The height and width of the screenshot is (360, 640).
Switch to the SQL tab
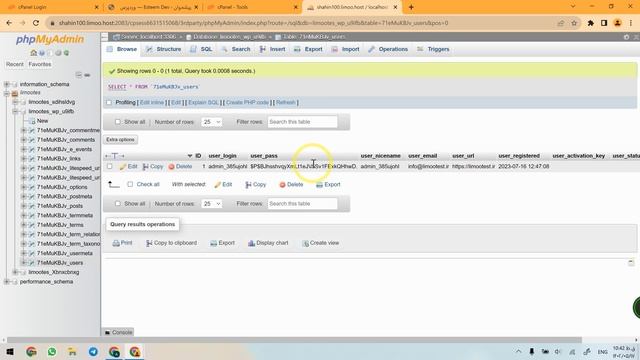pyautogui.click(x=201, y=49)
